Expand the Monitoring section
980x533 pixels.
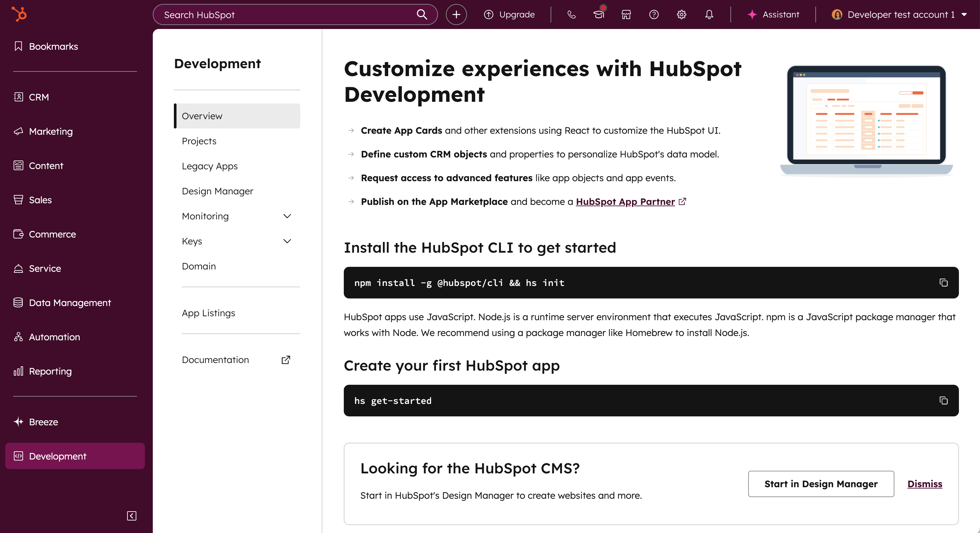[x=287, y=216]
